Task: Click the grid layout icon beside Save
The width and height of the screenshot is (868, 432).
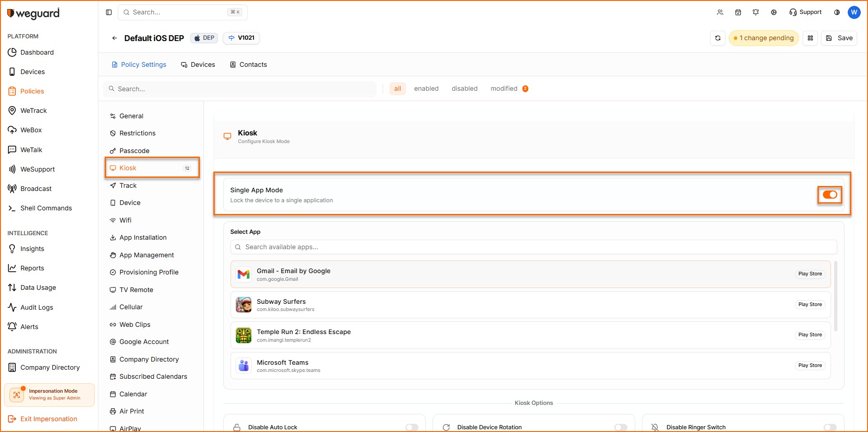Action: coord(810,38)
